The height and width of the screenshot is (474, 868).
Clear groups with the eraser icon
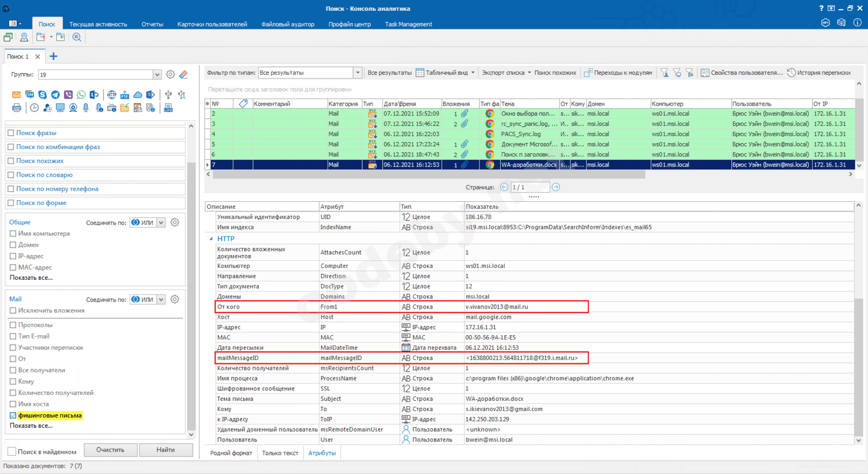pos(183,75)
